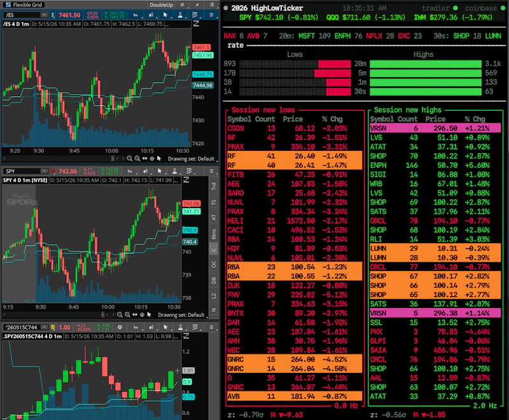Click the pin icon in the top bar
Viewport: 509px width, 420px height.
[197, 5]
